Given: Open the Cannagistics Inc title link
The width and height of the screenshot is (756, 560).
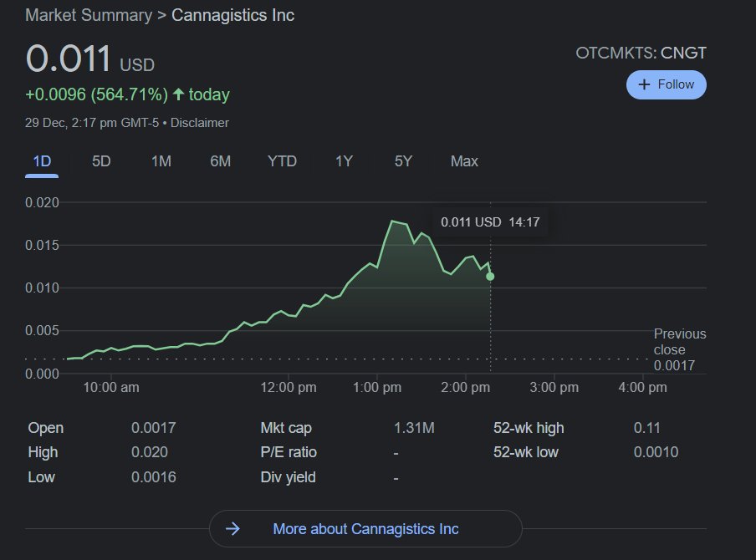Looking at the screenshot, I should pyautogui.click(x=232, y=15).
